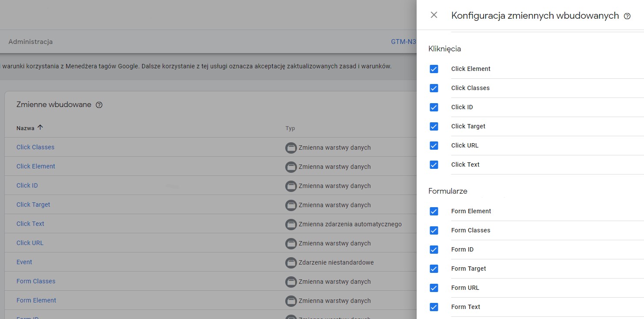Uncheck the Click Element checkbox

[x=434, y=69]
